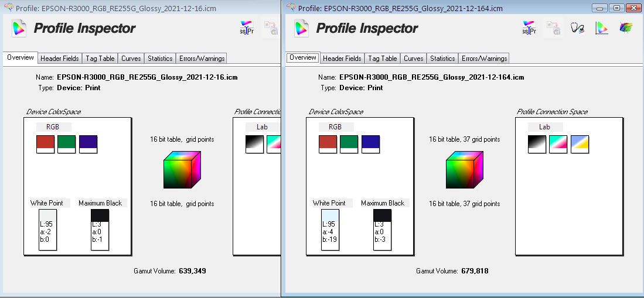Viewport: 644px width, 298px height.
Task: Click Gamut Volume value 679,818
Action: [x=475, y=271]
